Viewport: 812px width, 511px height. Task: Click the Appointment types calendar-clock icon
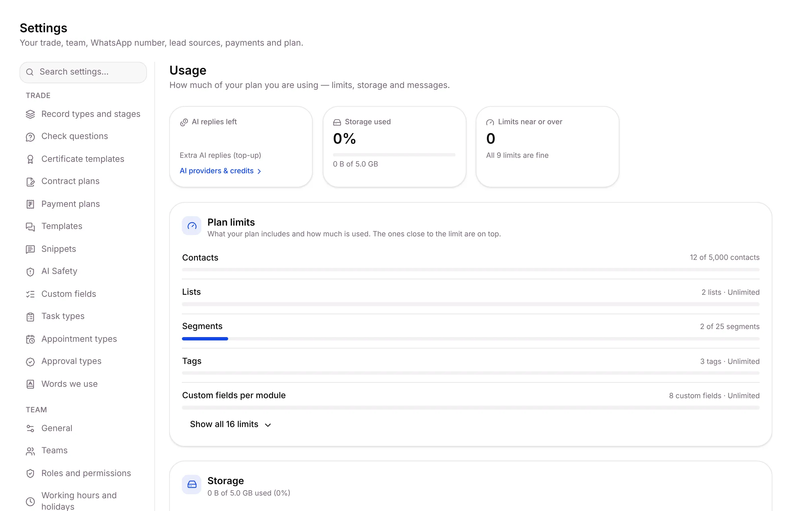click(x=30, y=339)
